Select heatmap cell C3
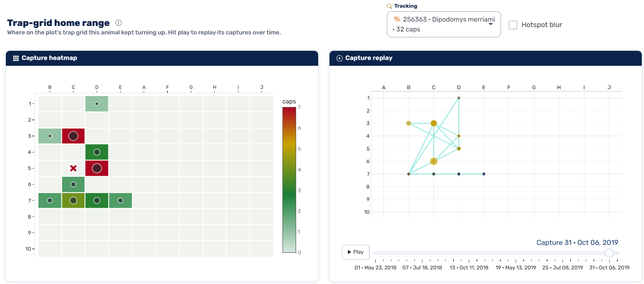 click(x=73, y=136)
